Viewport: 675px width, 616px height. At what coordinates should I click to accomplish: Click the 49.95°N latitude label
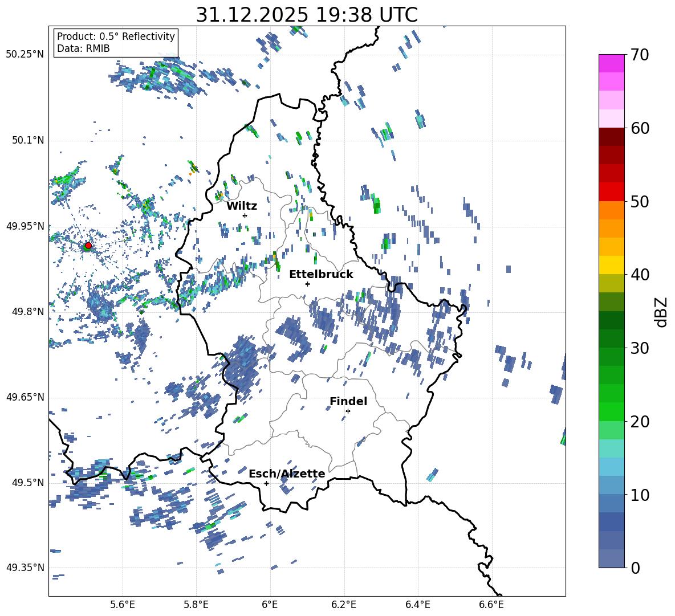[x=25, y=226]
